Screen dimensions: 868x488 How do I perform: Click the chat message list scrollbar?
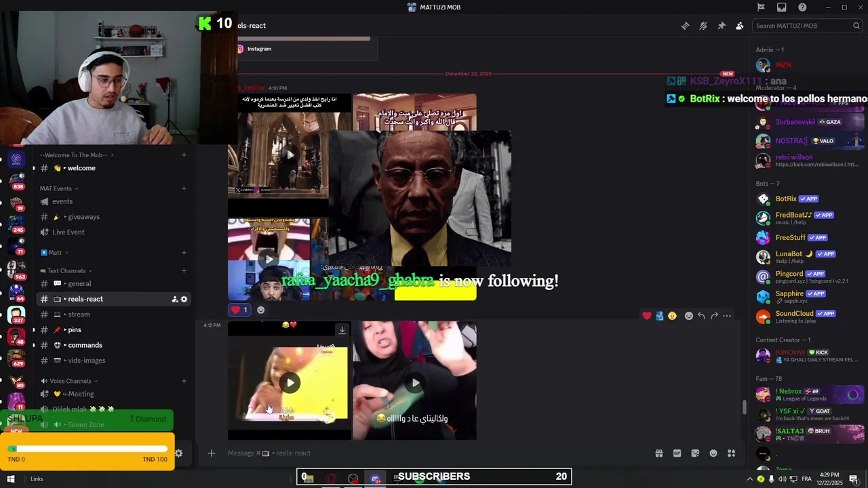[745, 407]
